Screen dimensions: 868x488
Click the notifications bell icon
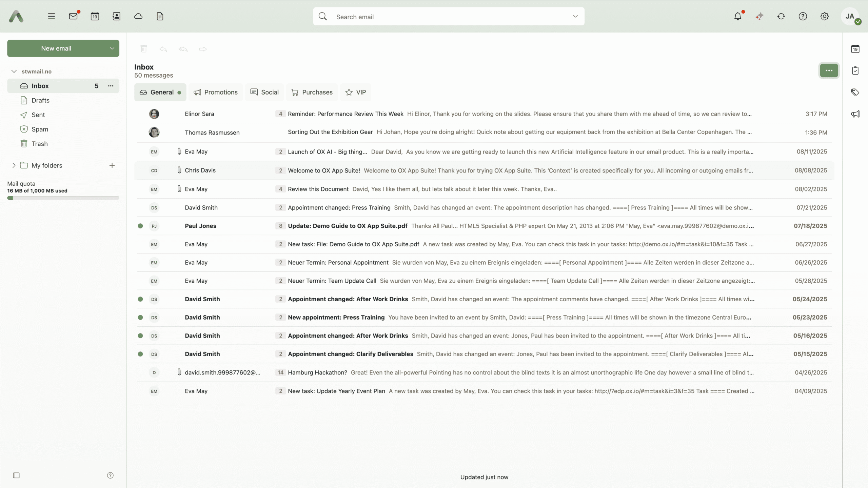738,16
